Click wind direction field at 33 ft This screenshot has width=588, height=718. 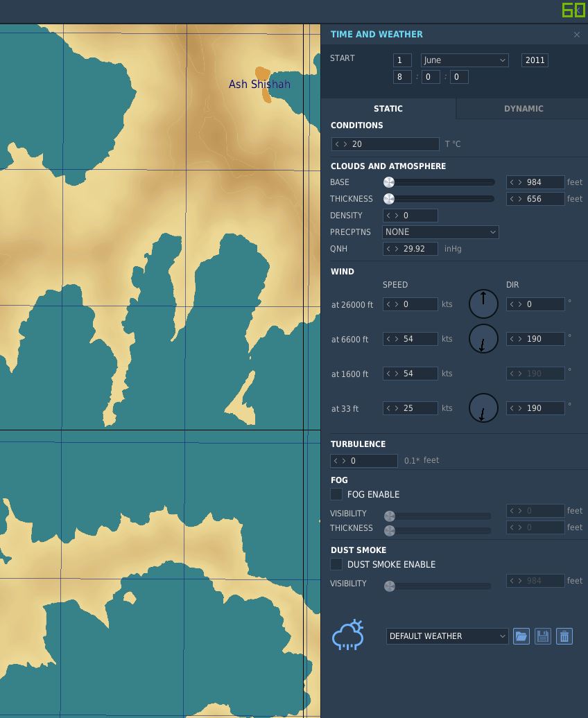coord(535,408)
